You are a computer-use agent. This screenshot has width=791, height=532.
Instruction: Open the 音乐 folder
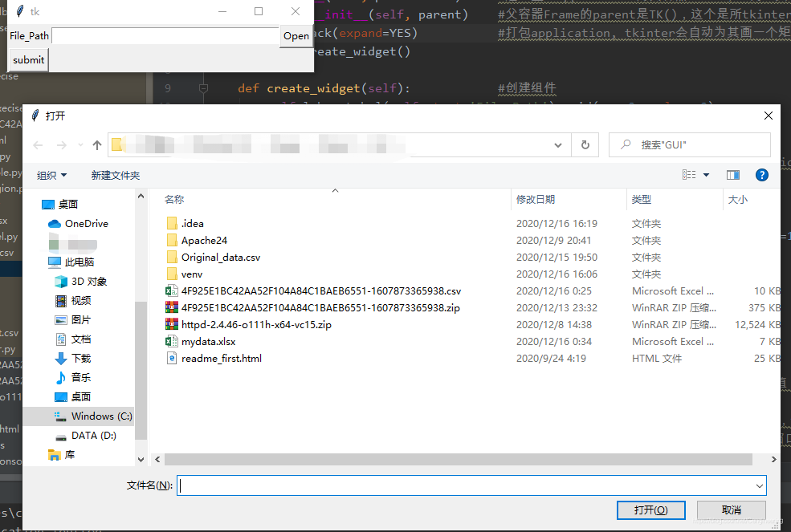(x=81, y=377)
